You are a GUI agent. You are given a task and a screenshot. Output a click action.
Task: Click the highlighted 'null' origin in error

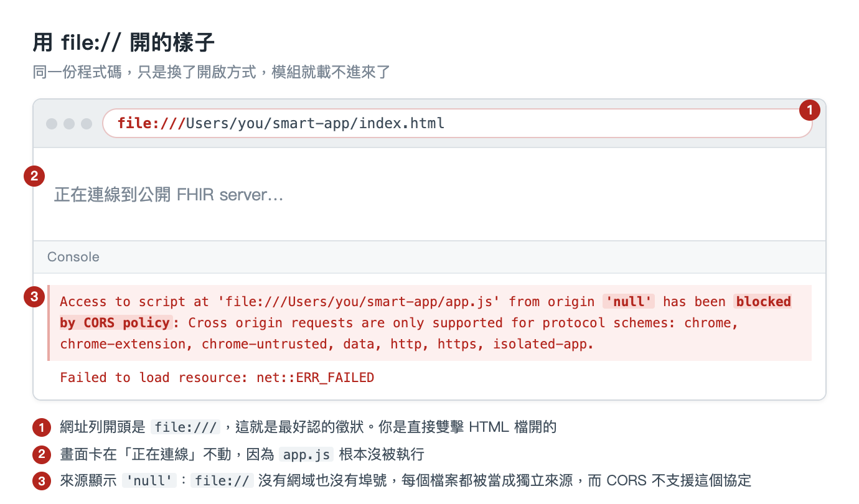(629, 302)
